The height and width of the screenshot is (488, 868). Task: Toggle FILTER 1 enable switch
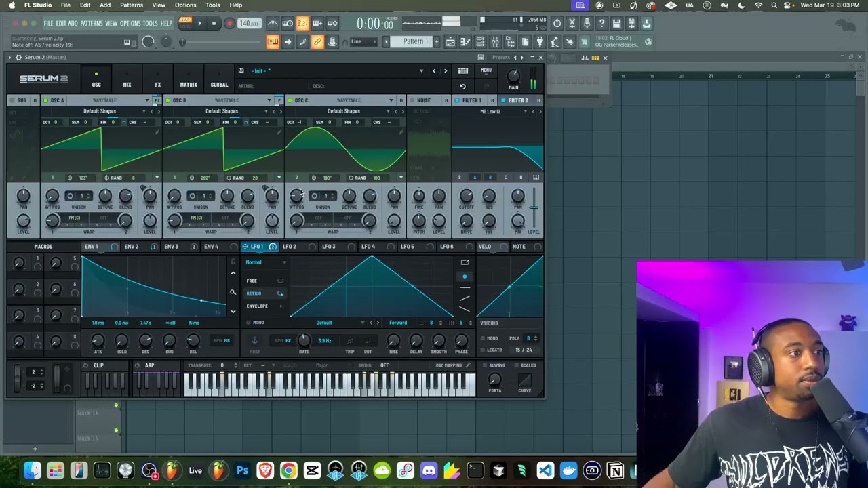pyautogui.click(x=456, y=100)
